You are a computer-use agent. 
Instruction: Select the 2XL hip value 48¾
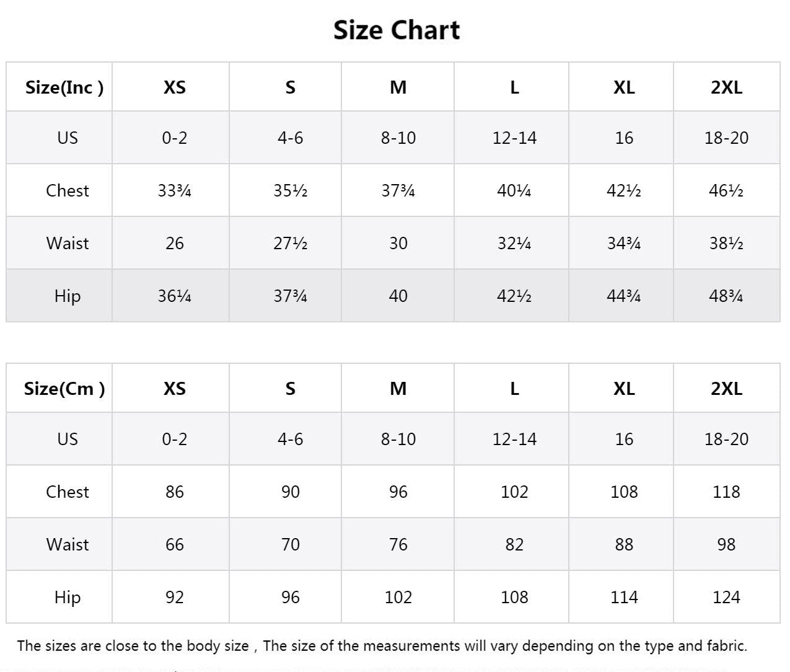click(x=726, y=296)
